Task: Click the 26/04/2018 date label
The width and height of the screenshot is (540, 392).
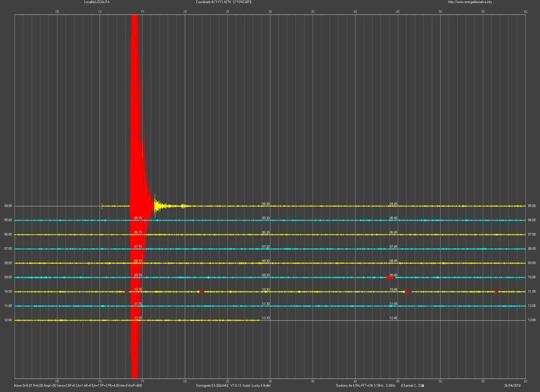Action: [513, 386]
